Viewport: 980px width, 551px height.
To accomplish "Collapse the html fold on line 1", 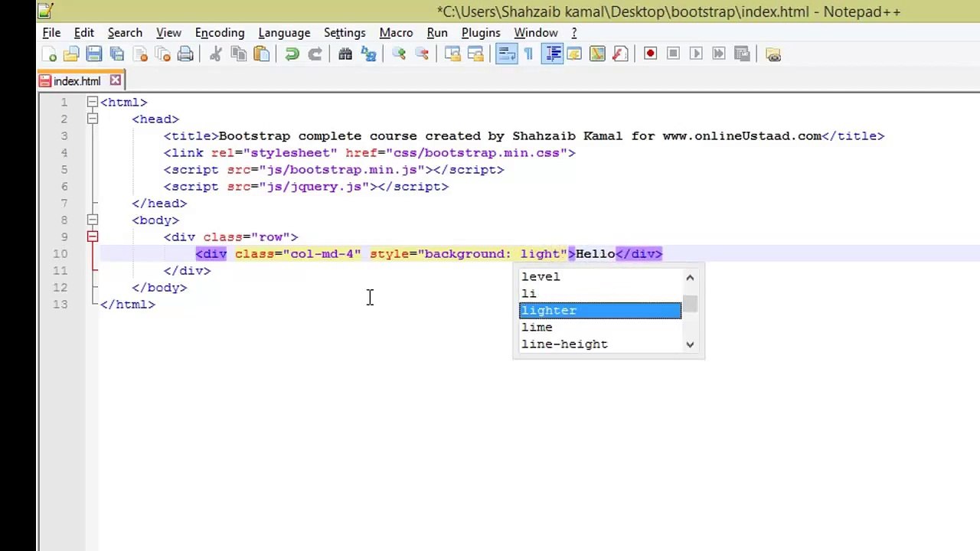I will click(x=92, y=102).
